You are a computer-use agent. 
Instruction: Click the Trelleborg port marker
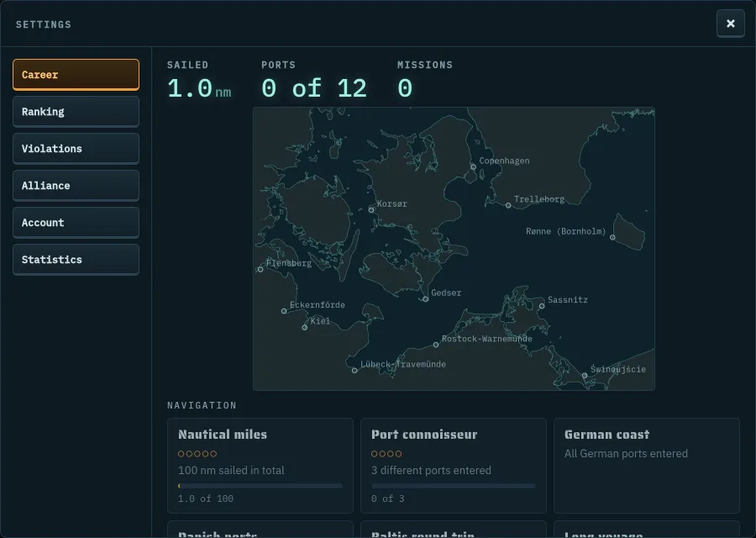click(x=508, y=206)
